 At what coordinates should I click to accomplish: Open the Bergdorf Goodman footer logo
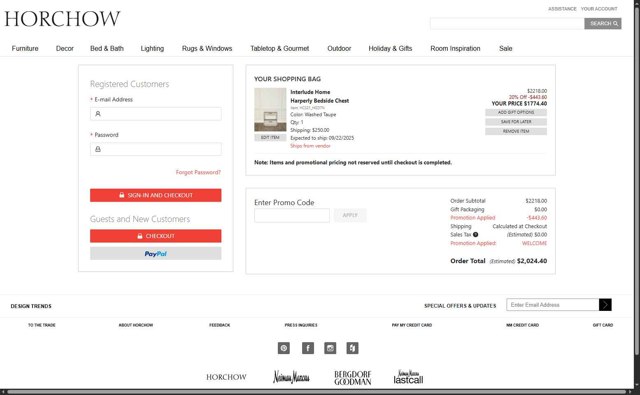coord(353,378)
